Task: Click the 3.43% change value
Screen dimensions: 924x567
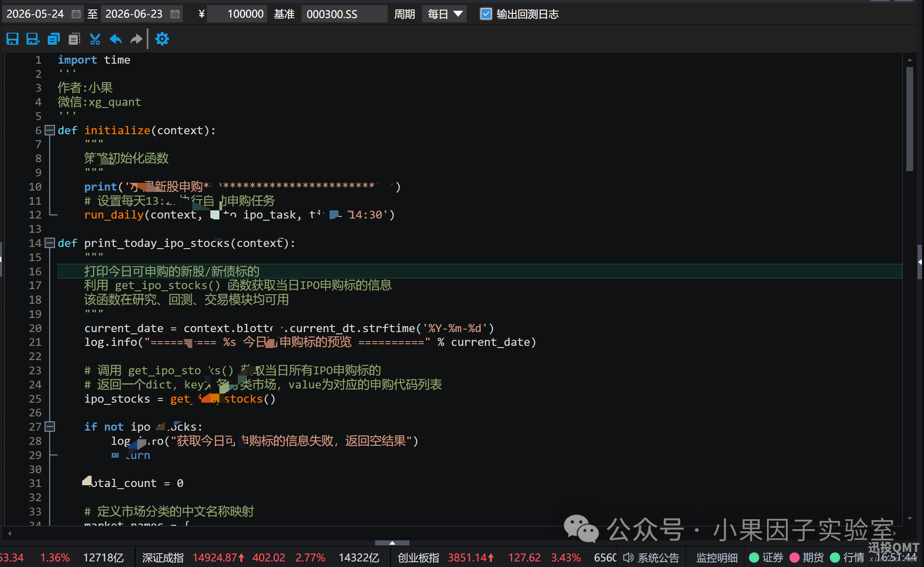Action: (x=566, y=558)
